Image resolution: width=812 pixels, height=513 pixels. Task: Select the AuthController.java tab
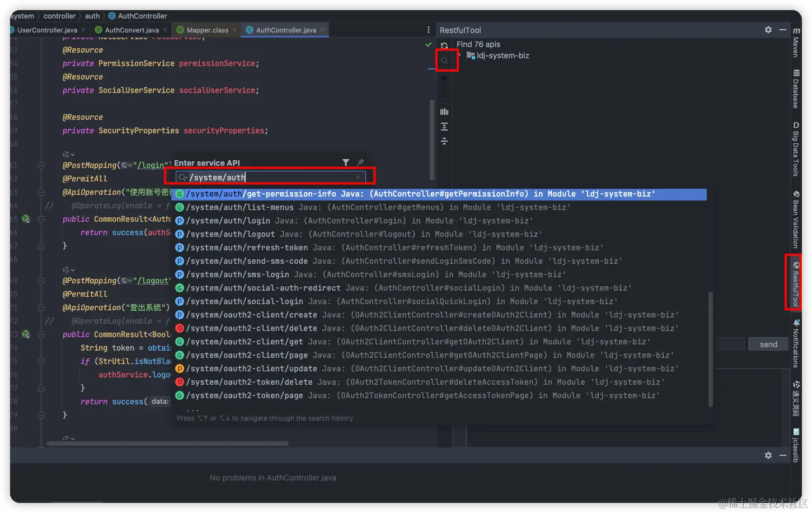286,30
